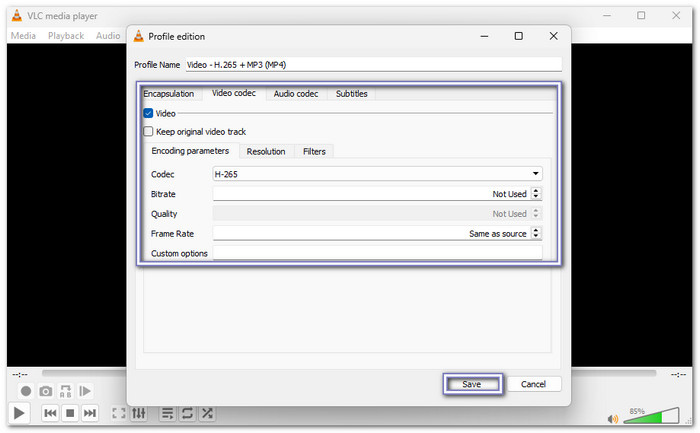Toggle random shuffle icon

207,413
